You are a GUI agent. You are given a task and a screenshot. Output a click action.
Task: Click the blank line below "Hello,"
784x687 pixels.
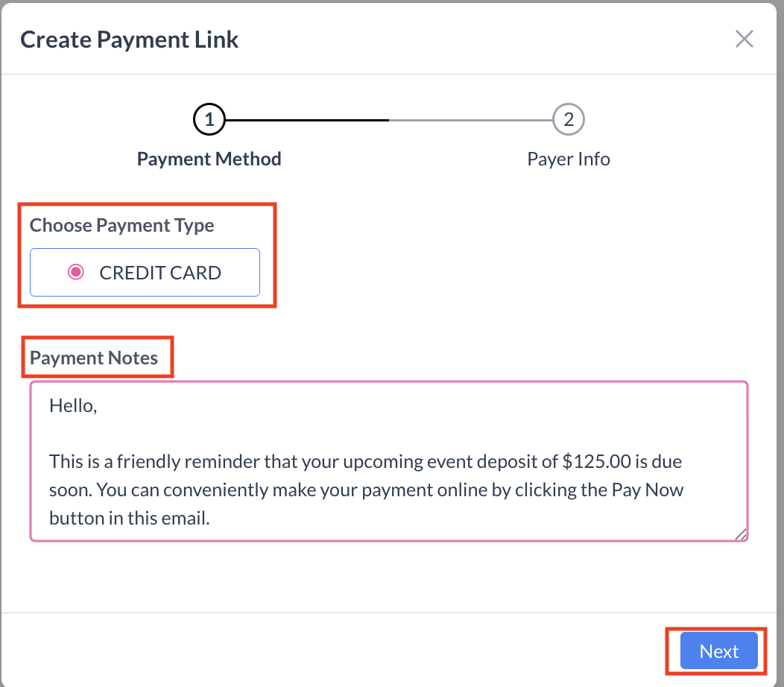[x=224, y=434]
